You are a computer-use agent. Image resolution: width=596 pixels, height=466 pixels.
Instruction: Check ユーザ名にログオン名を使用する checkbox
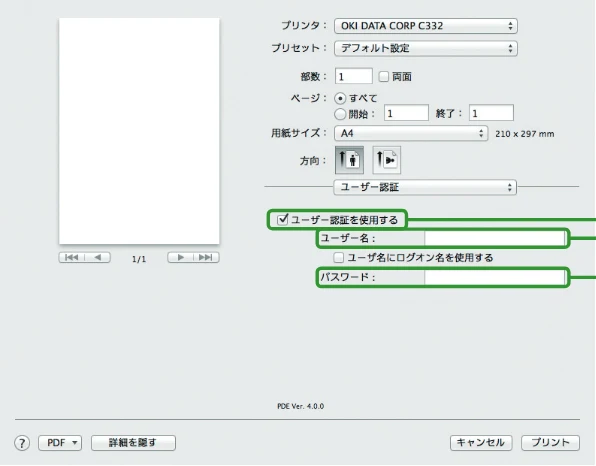tap(338, 258)
